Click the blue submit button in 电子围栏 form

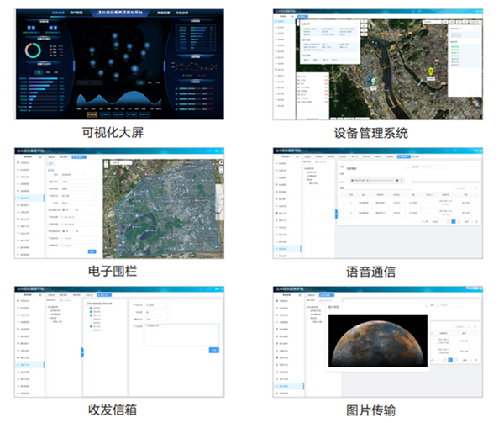point(92,251)
